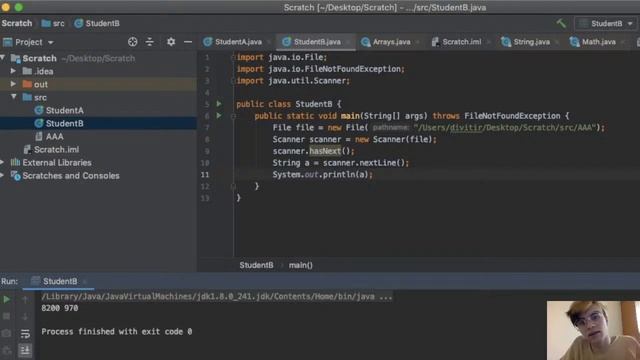
Task: Toggle soft-wrap in Run console
Action: [25, 333]
